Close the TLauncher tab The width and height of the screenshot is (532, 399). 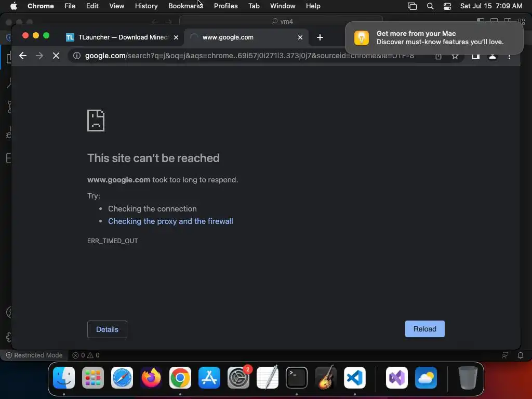click(176, 37)
